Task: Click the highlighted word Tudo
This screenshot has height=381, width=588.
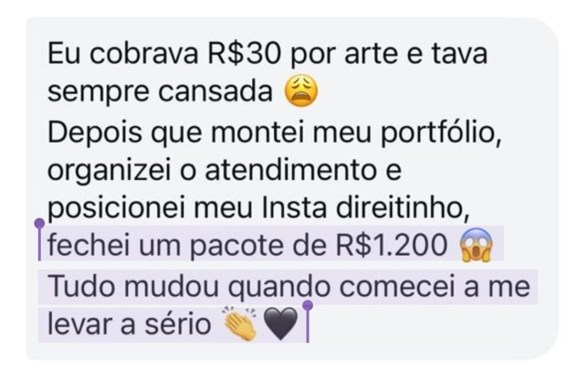Action: pos(82,286)
